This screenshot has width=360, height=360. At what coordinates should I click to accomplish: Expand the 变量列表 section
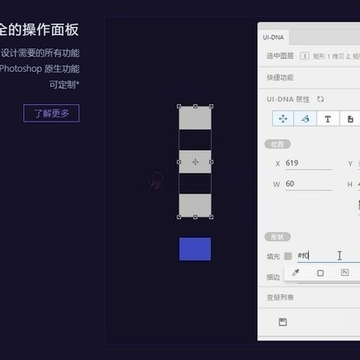(309, 297)
